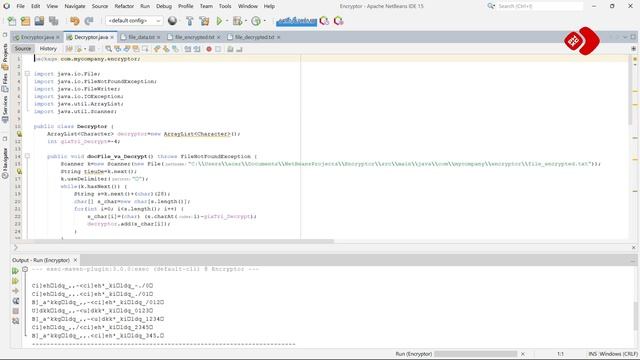Click the Debug Project toolbar icon

coord(237,21)
